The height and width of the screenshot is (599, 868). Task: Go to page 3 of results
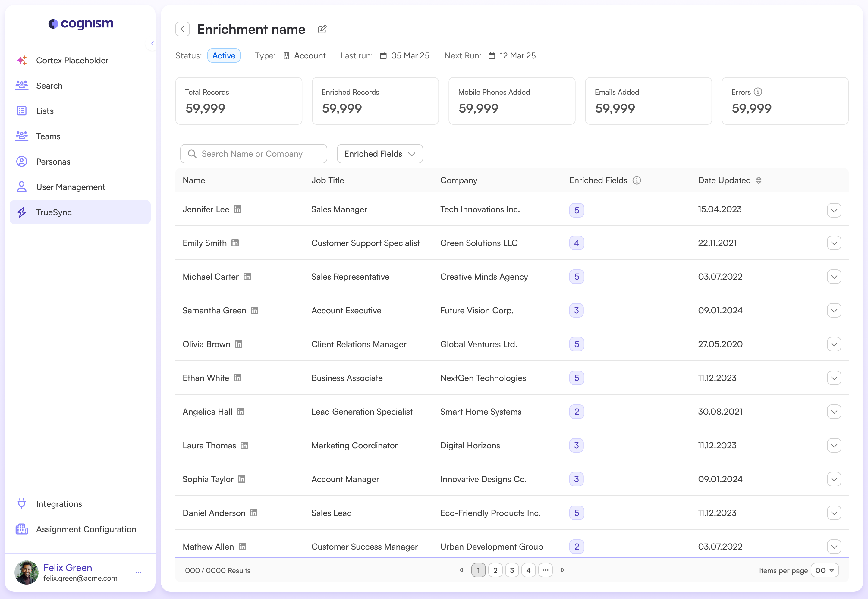pyautogui.click(x=512, y=570)
